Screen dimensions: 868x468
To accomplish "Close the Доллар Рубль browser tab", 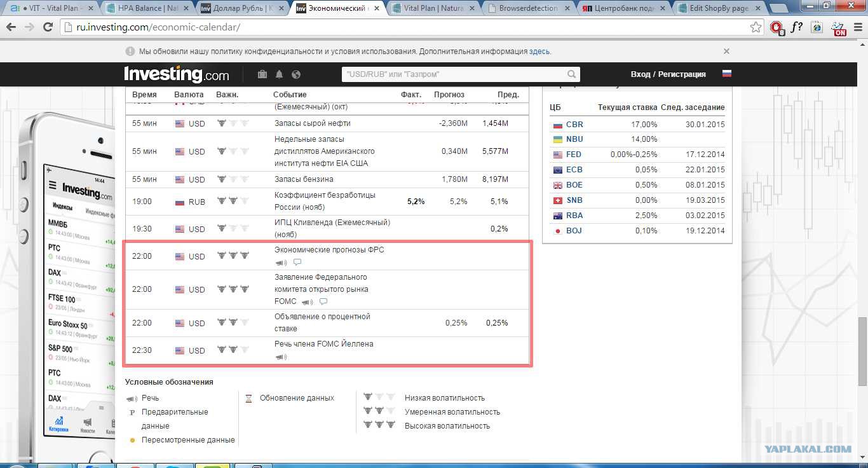I will tap(281, 8).
